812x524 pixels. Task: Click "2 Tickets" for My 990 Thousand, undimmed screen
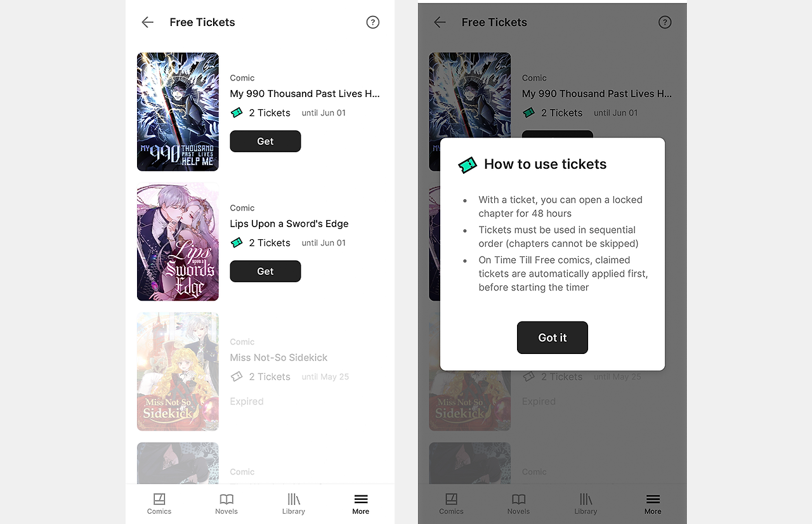click(270, 113)
